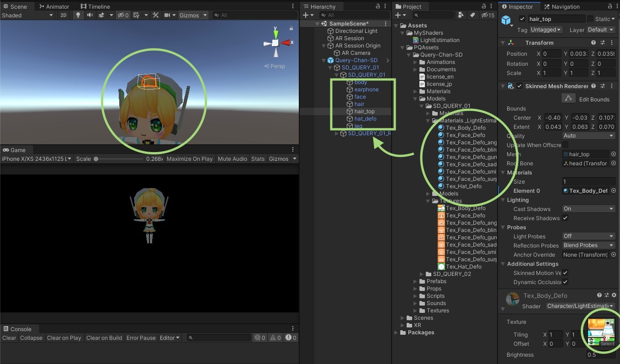The image size is (620, 364).
Task: Toggle 2D mode in Scene view
Action: pyautogui.click(x=63, y=15)
